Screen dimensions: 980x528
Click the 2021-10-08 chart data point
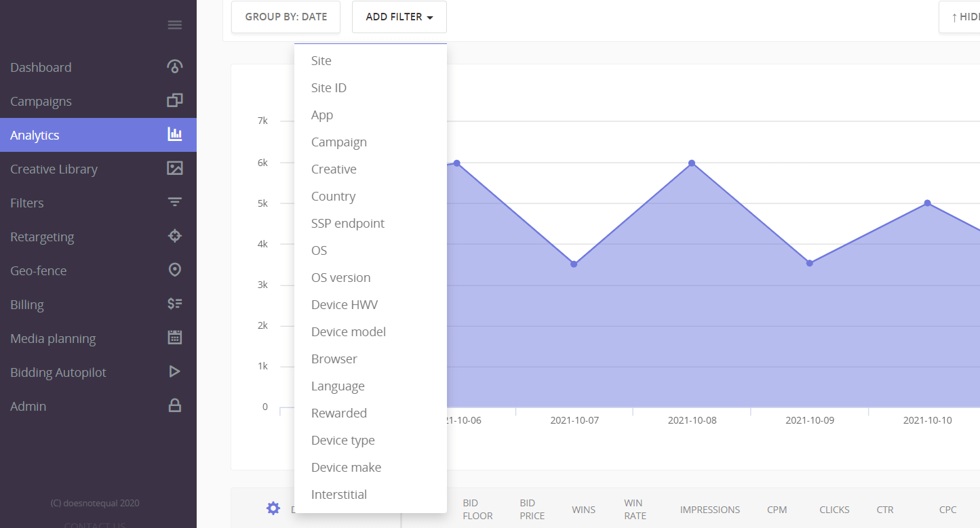pyautogui.click(x=692, y=163)
